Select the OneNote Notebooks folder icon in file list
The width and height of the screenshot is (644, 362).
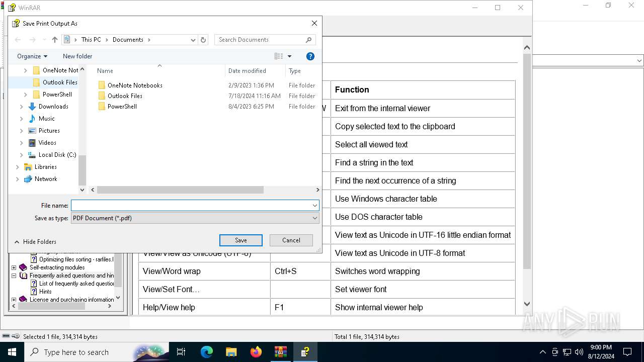pos(102,85)
